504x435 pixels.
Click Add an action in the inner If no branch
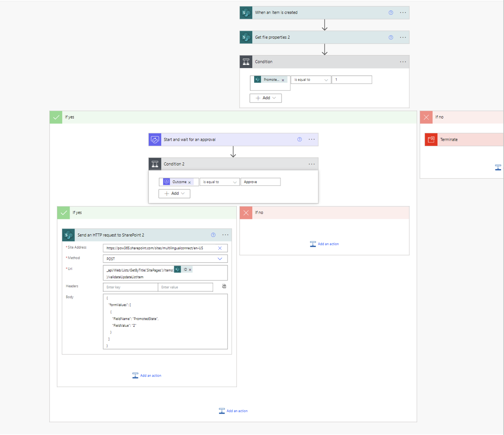tap(324, 244)
